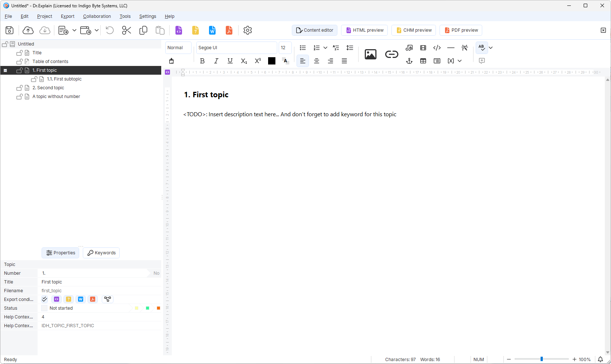This screenshot has height=364, width=611.
Task: Export to CHM via yellow toolbar icon
Action: pyautogui.click(x=196, y=30)
